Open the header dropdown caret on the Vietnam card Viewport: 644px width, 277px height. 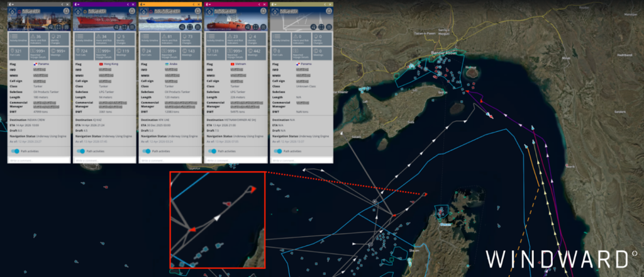[x=209, y=4]
